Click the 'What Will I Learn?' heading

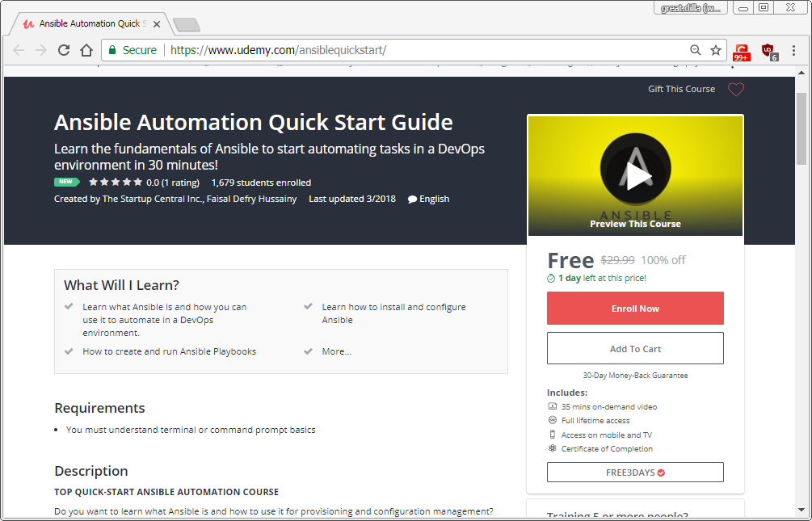121,285
